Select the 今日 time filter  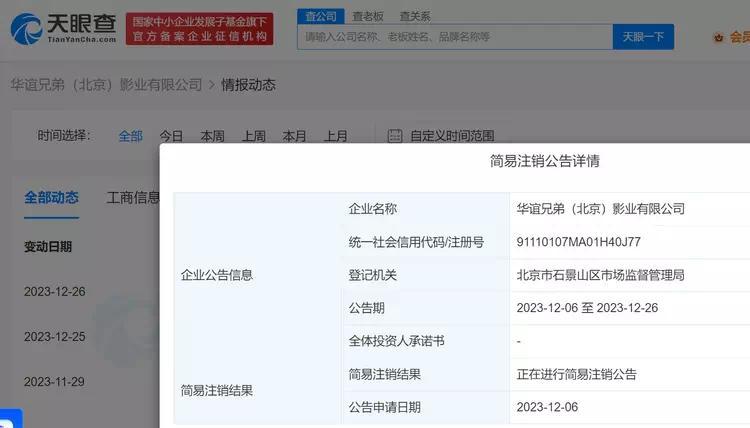coord(171,136)
